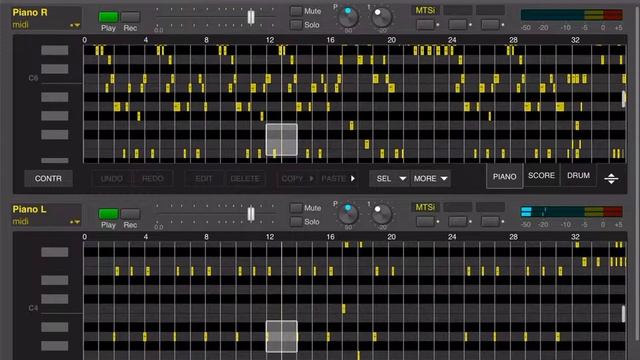
Task: Click the UNDO button
Action: pos(111,179)
